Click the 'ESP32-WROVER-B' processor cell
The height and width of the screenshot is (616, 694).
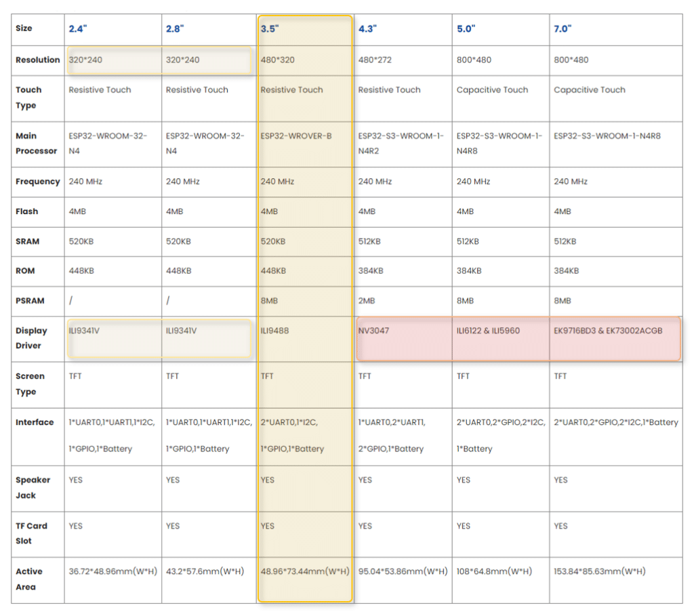pos(296,136)
